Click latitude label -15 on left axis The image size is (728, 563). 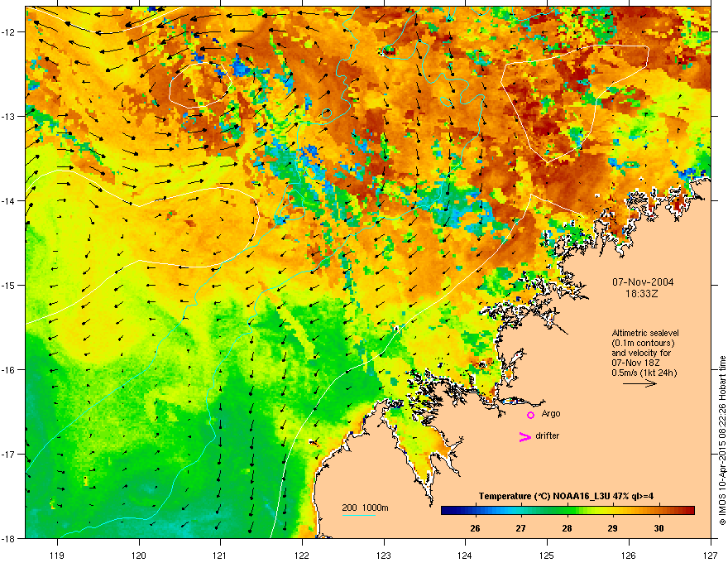point(9,285)
